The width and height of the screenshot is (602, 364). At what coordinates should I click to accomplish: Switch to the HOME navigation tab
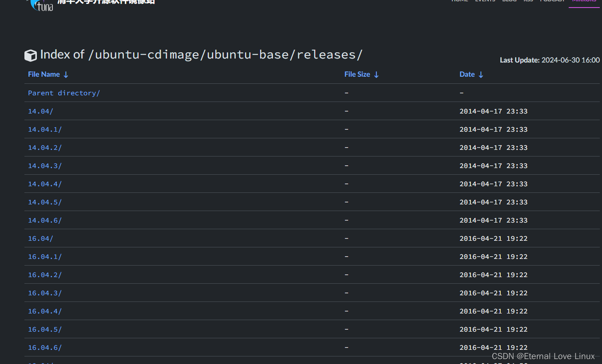coord(459,1)
